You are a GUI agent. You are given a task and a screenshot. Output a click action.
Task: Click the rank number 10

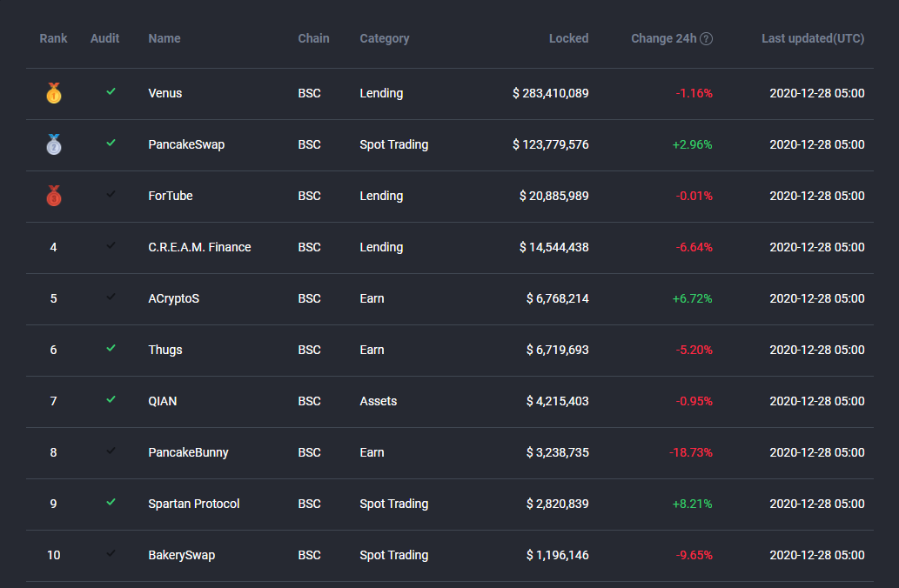(x=53, y=555)
